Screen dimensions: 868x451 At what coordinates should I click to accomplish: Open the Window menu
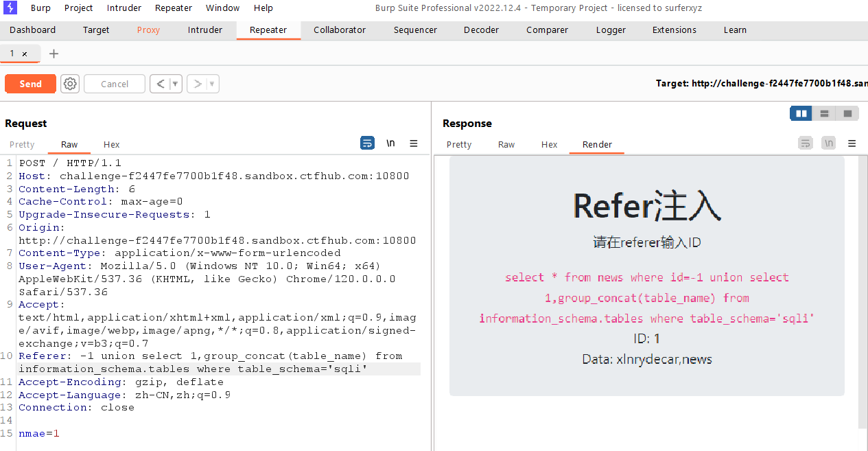(x=223, y=8)
